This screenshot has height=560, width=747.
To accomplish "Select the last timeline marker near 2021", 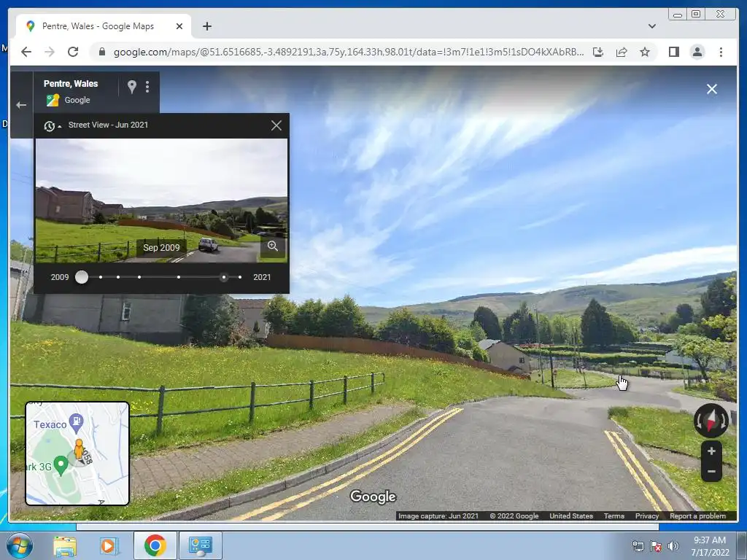I will tap(240, 277).
